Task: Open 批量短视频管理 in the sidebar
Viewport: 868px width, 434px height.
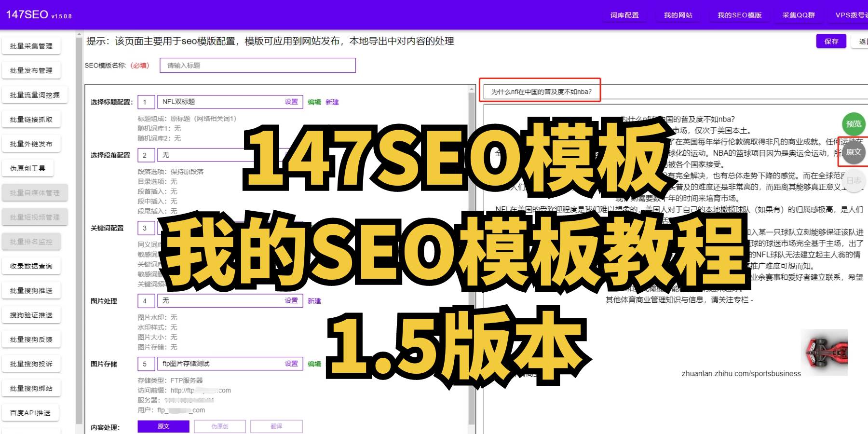Action: (x=35, y=217)
